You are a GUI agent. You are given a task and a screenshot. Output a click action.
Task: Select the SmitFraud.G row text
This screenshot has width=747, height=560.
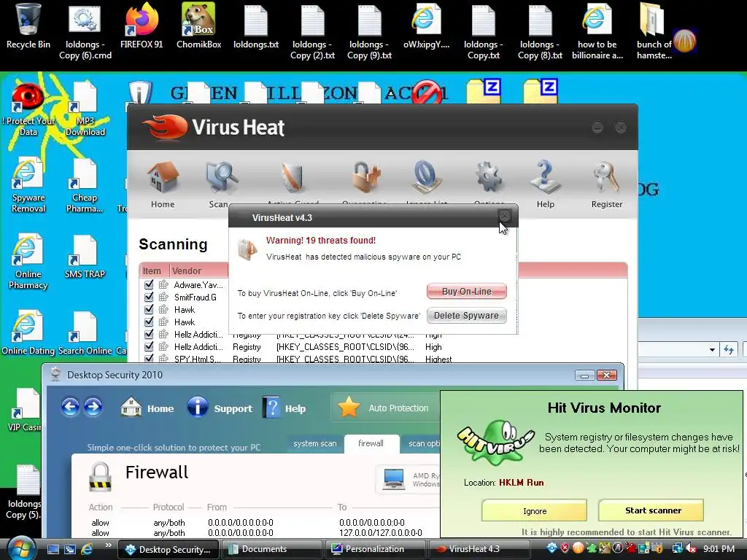tap(196, 297)
